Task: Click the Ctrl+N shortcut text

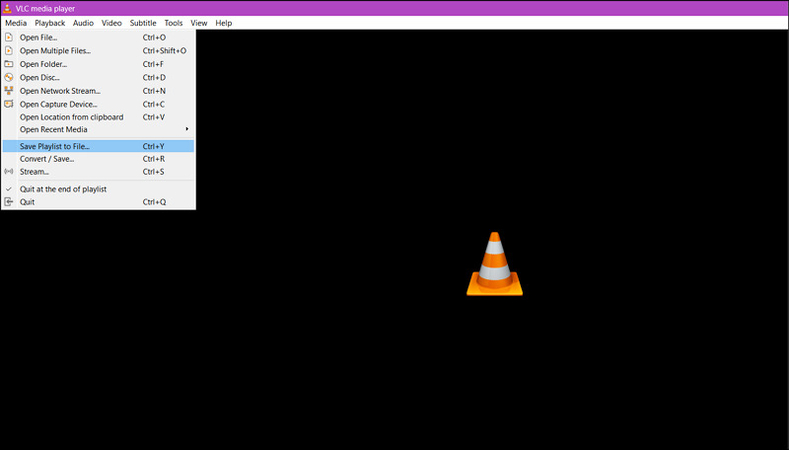Action: pos(154,91)
